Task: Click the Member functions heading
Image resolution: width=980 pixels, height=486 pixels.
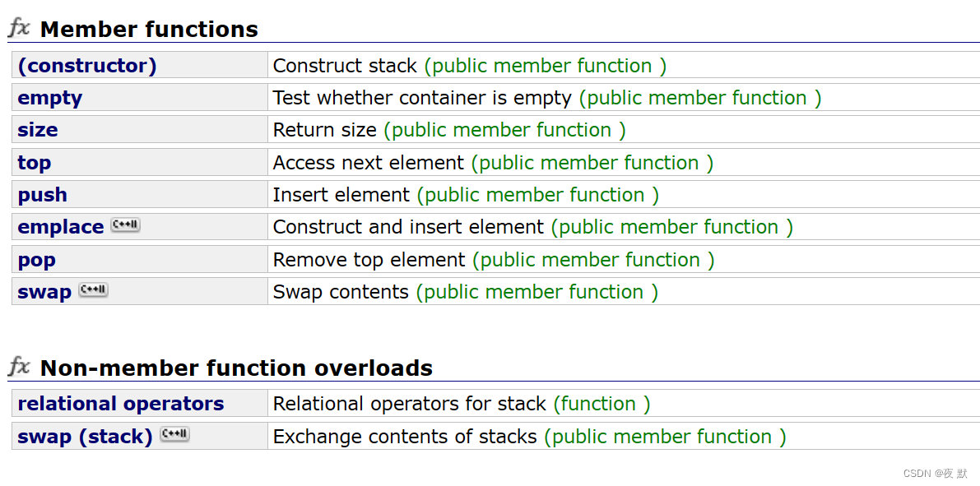Action: [149, 30]
